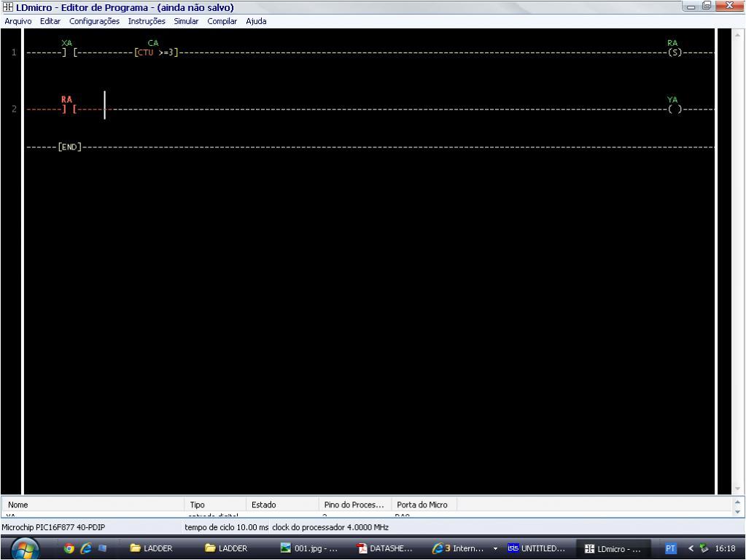The image size is (746, 560).
Task: Launch Internet Explorer from quick launch
Action: coord(86,548)
